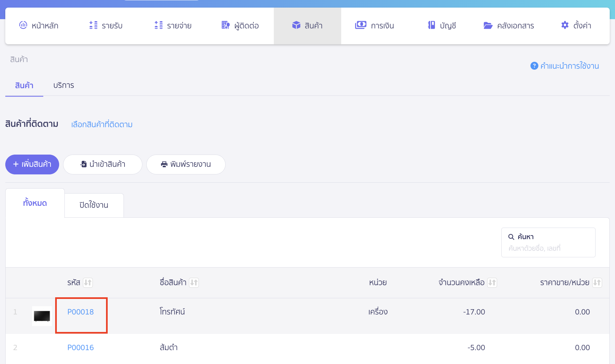Click the นำเข้าสินค้า import products button

pos(103,164)
